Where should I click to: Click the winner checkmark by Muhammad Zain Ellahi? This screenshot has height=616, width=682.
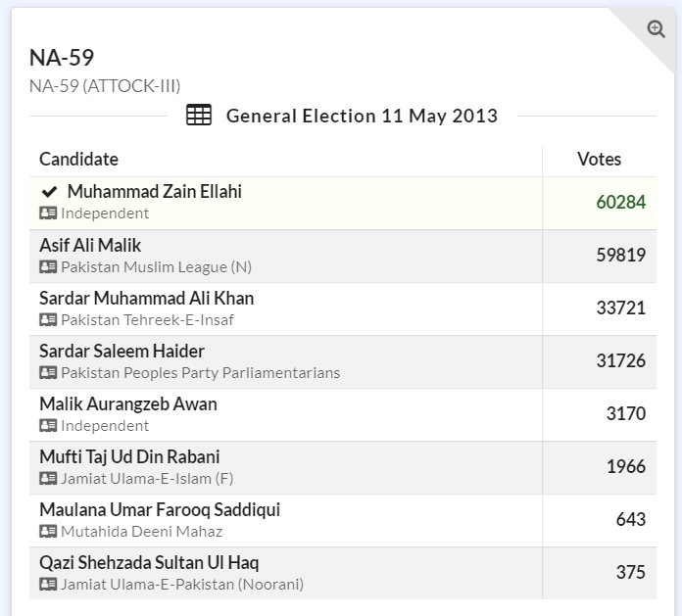click(49, 192)
